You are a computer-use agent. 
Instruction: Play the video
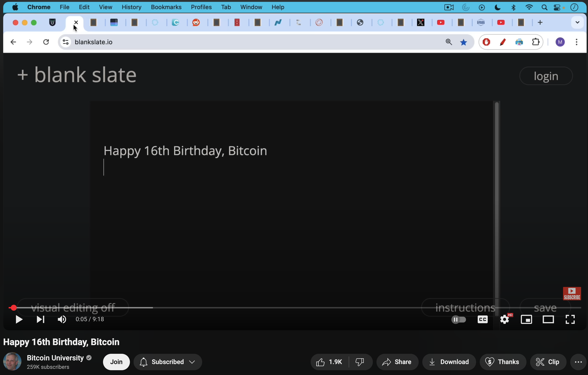click(19, 319)
